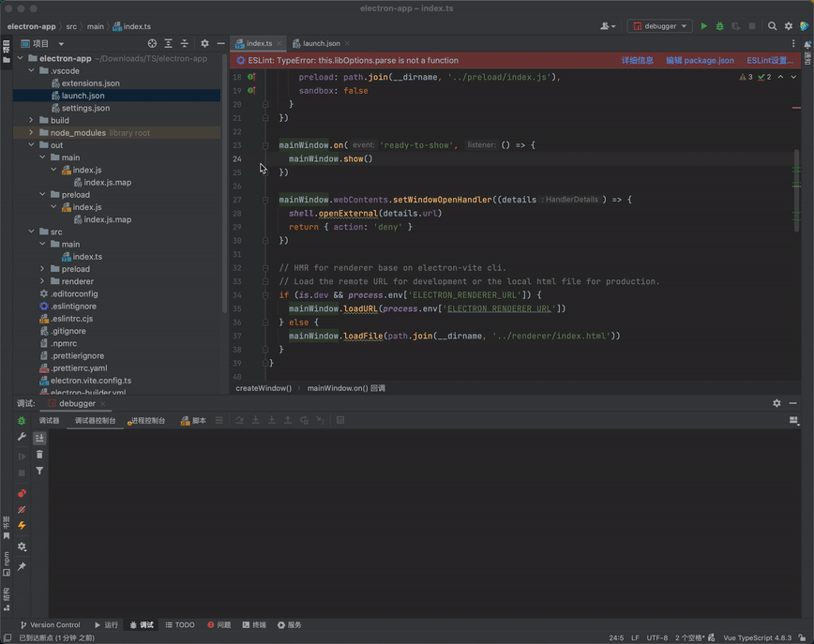Open IDE settings gear in top toolbar
Screen dimensions: 814x644
click(x=788, y=26)
